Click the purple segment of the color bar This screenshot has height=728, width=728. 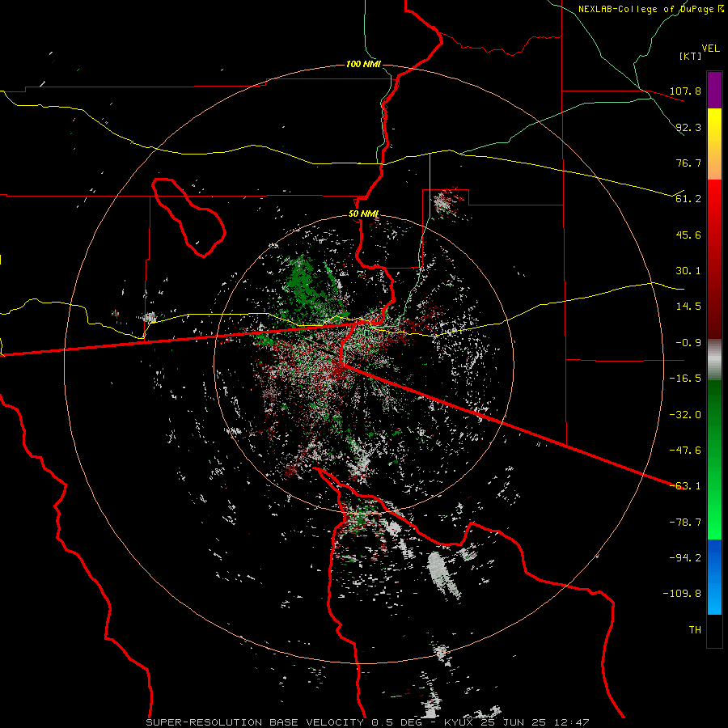point(714,90)
